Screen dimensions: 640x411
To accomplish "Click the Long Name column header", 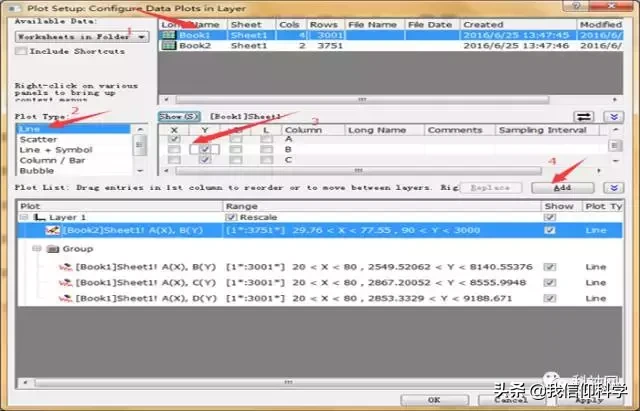I will [384, 130].
